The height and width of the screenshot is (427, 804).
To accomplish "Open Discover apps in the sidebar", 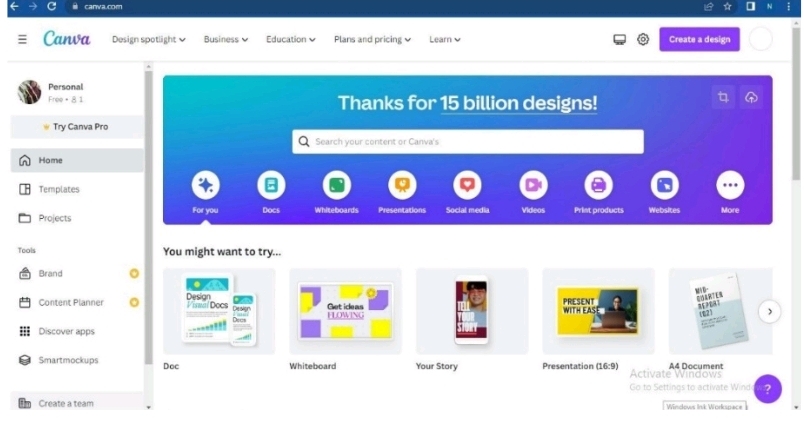I will tap(77, 331).
